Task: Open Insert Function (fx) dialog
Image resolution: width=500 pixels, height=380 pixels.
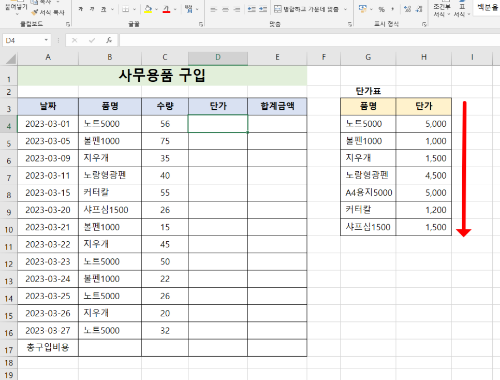Action: click(109, 40)
